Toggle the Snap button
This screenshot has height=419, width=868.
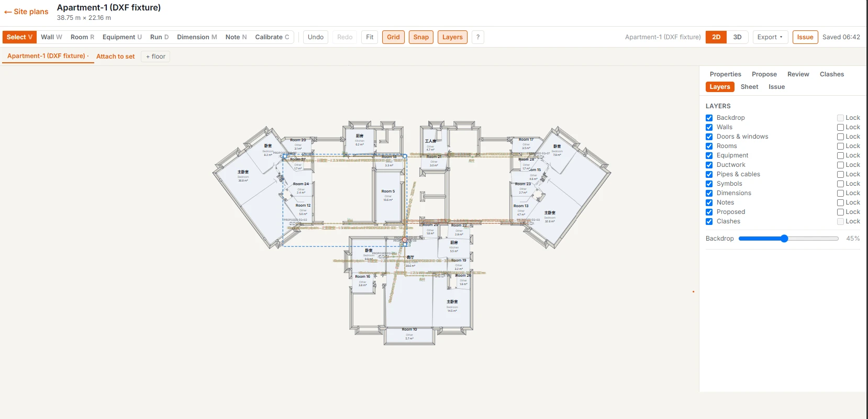[421, 37]
